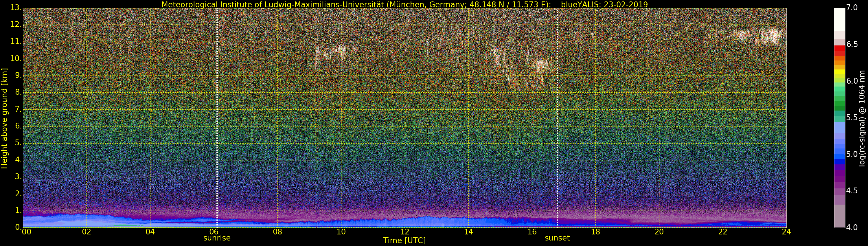Click the colorbar value '6.5'
The width and height of the screenshot is (868, 246).
click(852, 45)
